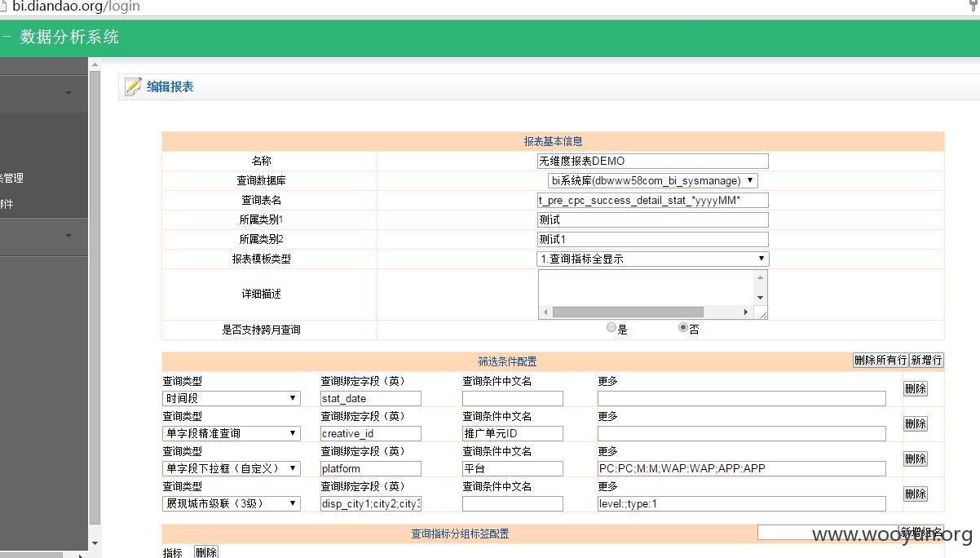Click the PC:PC;M:M;WAP:WAP;APP:APP more field

tap(742, 468)
